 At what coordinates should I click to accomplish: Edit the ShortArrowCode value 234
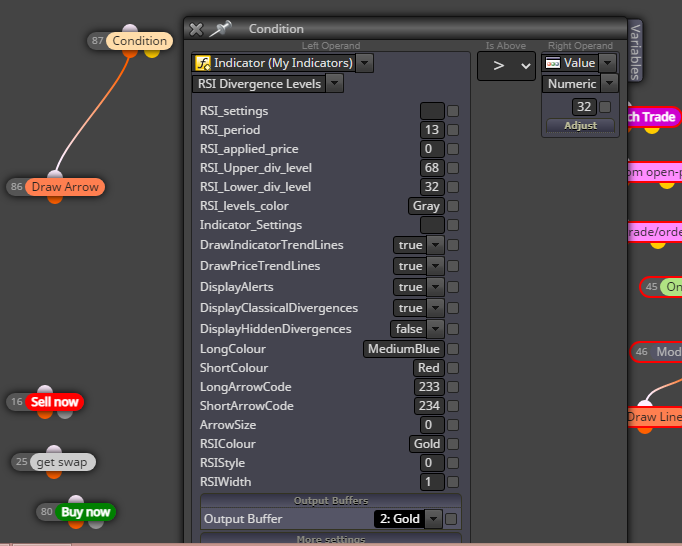429,406
